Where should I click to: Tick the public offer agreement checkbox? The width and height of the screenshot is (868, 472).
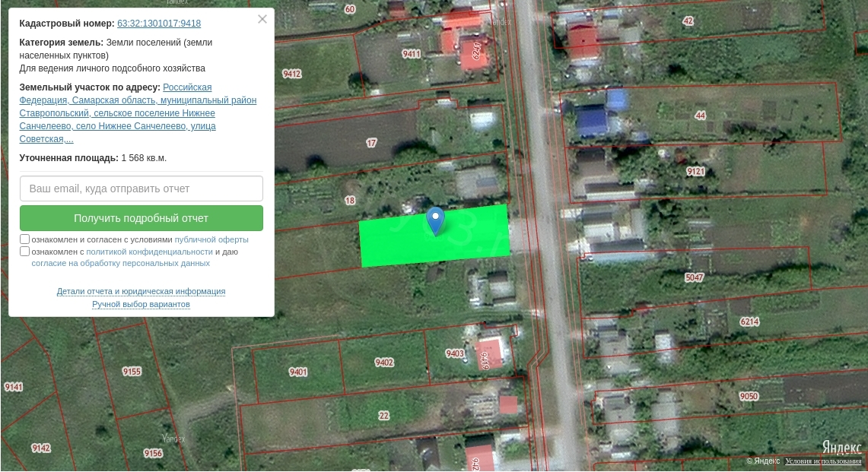[x=25, y=239]
